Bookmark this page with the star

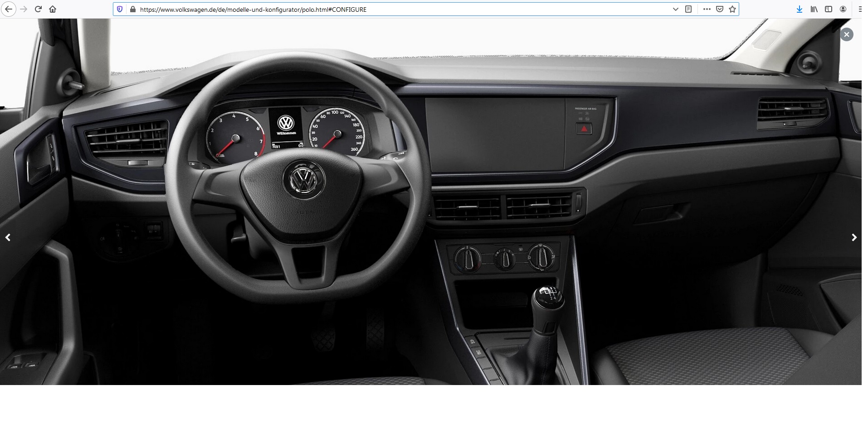(732, 9)
